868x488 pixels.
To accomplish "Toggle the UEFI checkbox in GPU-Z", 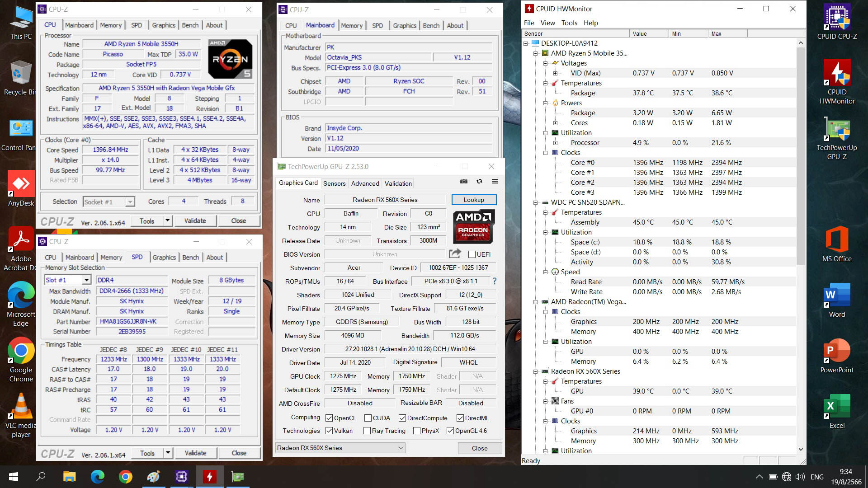I will 472,254.
